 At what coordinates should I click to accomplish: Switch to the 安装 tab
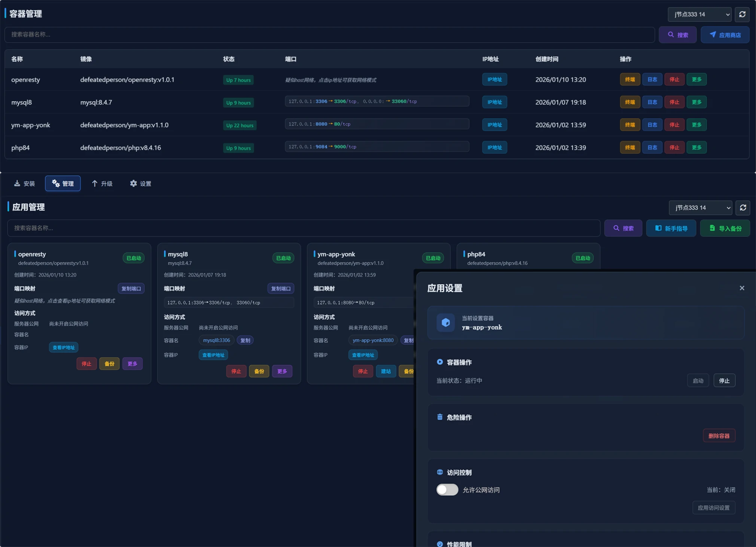coord(24,183)
